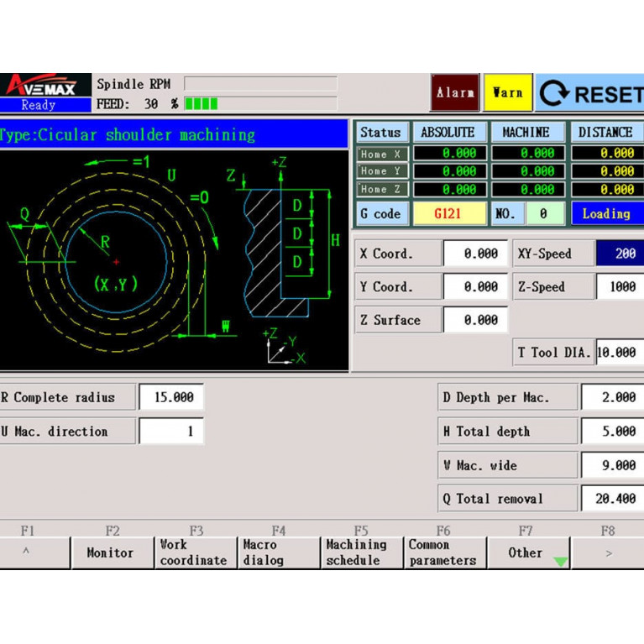
Task: Select the XY-Speed field showing 200
Action: (x=620, y=254)
